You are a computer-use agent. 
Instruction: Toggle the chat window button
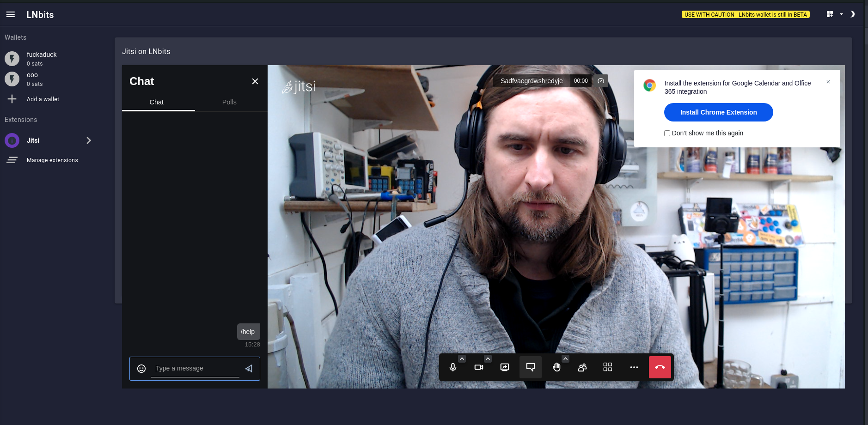pyautogui.click(x=531, y=367)
